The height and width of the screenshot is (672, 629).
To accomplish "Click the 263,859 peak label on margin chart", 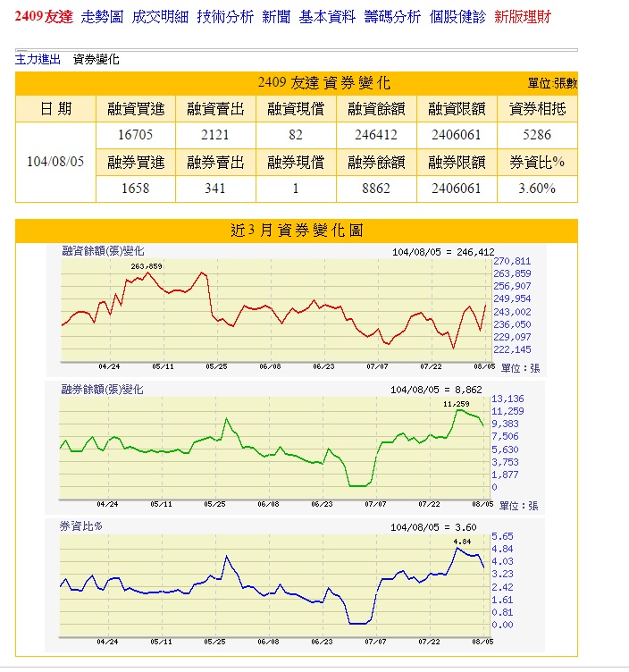I will [x=147, y=266].
